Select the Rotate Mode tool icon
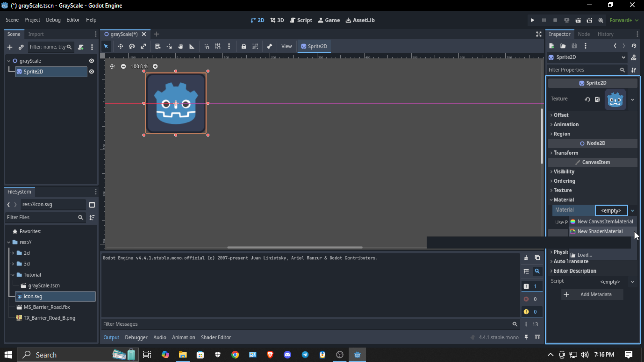Screen dimensions: 644x362 (x=132, y=46)
